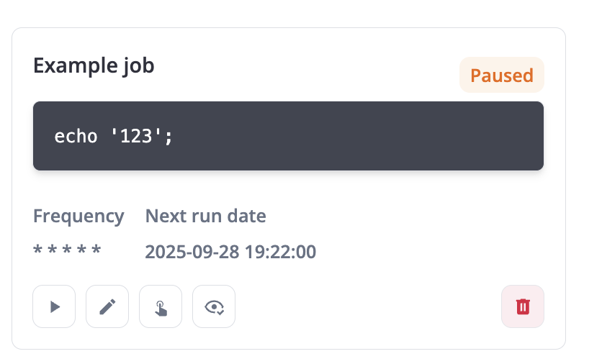
Task: Delete the job with red trash icon
Action: 523,307
